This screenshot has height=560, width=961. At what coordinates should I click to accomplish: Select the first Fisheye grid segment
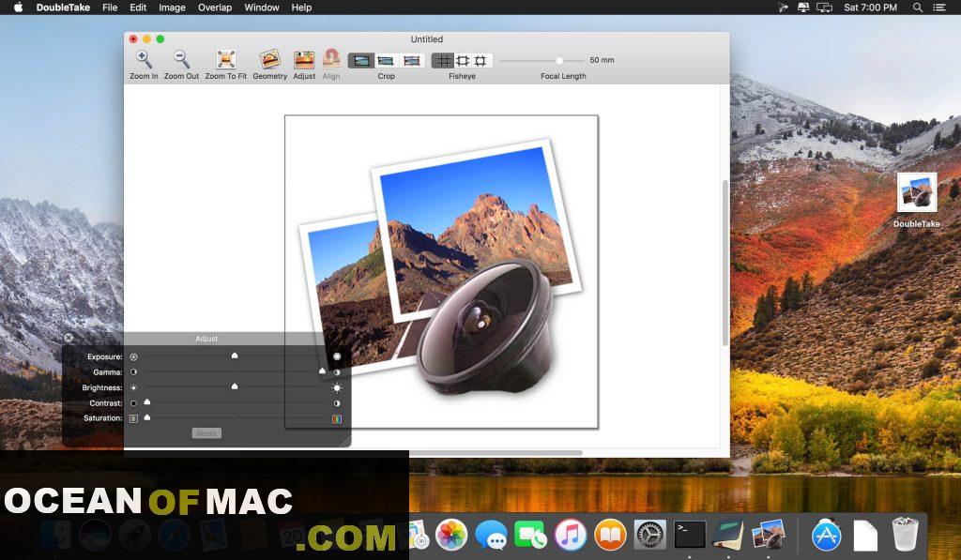[x=443, y=60]
